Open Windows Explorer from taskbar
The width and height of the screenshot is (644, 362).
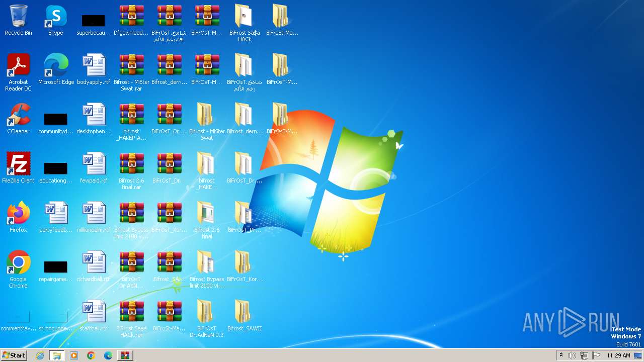coord(57,355)
